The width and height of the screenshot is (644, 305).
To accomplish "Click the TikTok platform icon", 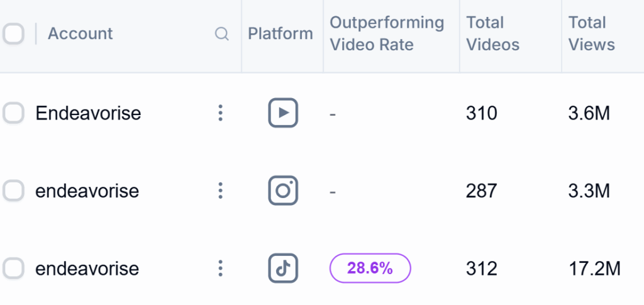I will (x=283, y=269).
